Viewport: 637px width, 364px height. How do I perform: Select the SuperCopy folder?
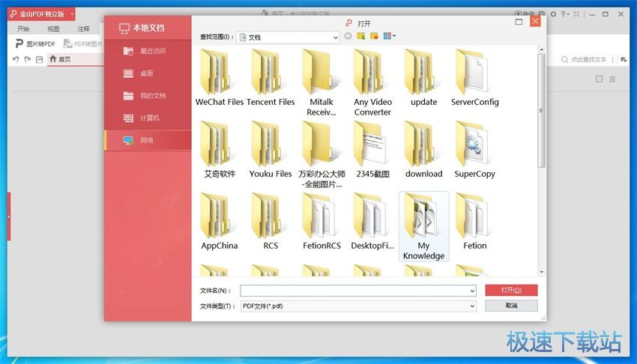pos(474,149)
